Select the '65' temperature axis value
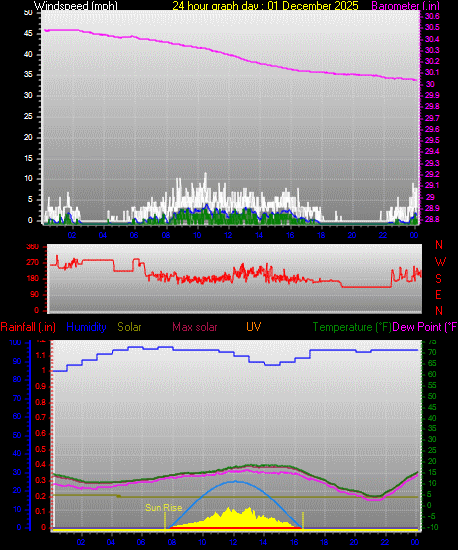458x550 pixels. click(432, 364)
